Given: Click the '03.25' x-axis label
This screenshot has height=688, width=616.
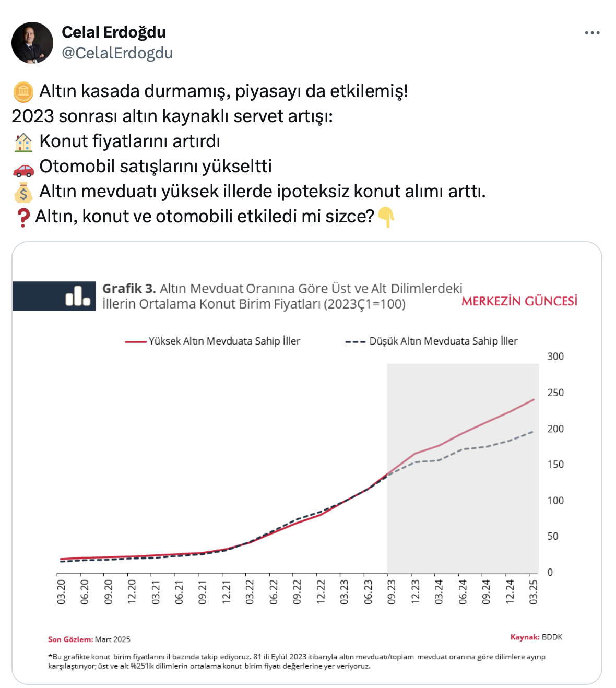Looking at the screenshot, I should [533, 592].
